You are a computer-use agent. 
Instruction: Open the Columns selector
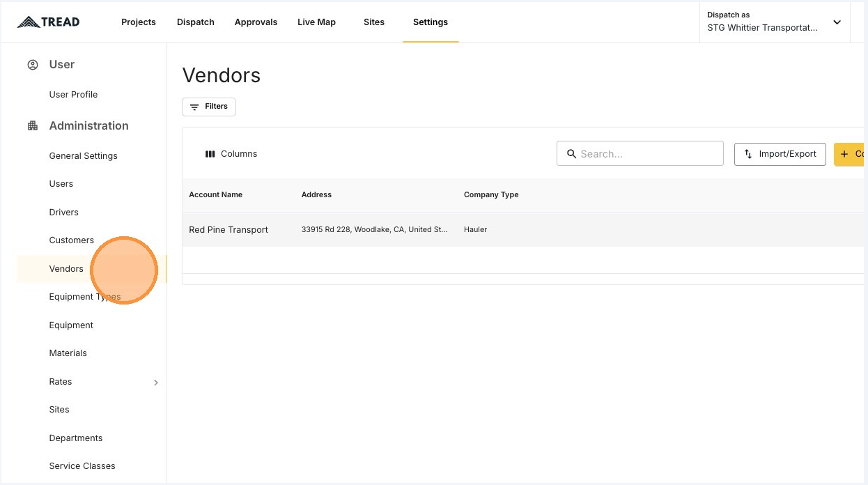[231, 154]
